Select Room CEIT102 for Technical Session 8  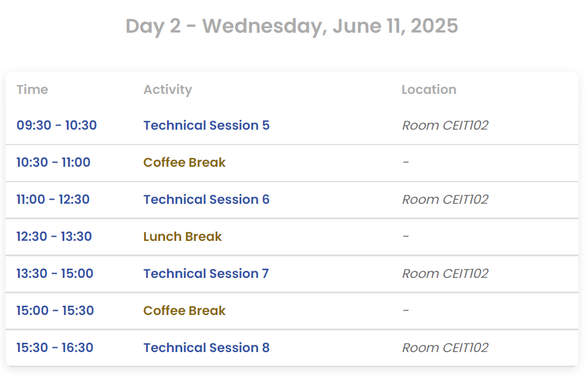[445, 348]
